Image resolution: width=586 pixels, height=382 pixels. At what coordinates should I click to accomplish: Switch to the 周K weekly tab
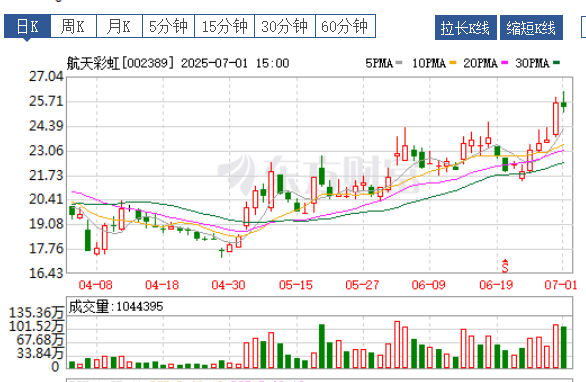tap(73, 26)
